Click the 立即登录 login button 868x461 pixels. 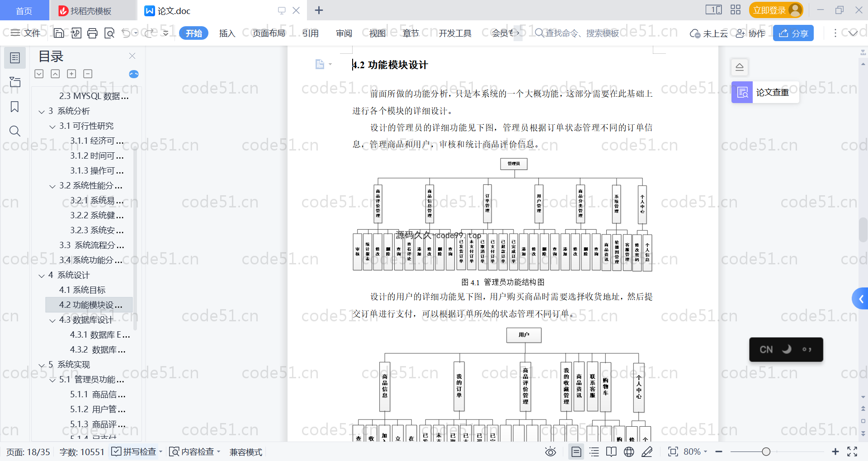coord(776,10)
